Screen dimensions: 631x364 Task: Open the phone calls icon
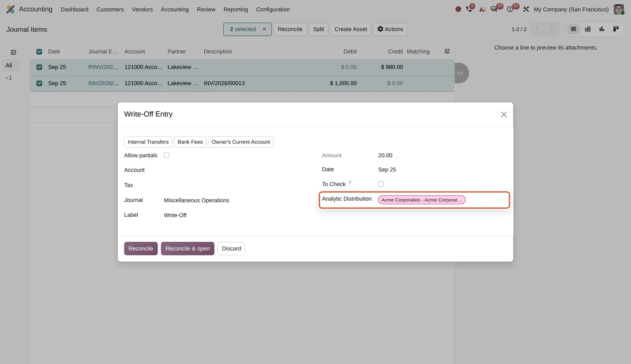click(x=469, y=9)
